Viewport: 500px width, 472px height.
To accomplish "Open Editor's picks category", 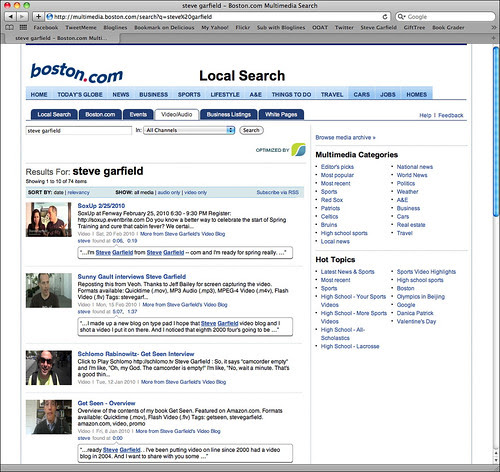I will [x=337, y=167].
